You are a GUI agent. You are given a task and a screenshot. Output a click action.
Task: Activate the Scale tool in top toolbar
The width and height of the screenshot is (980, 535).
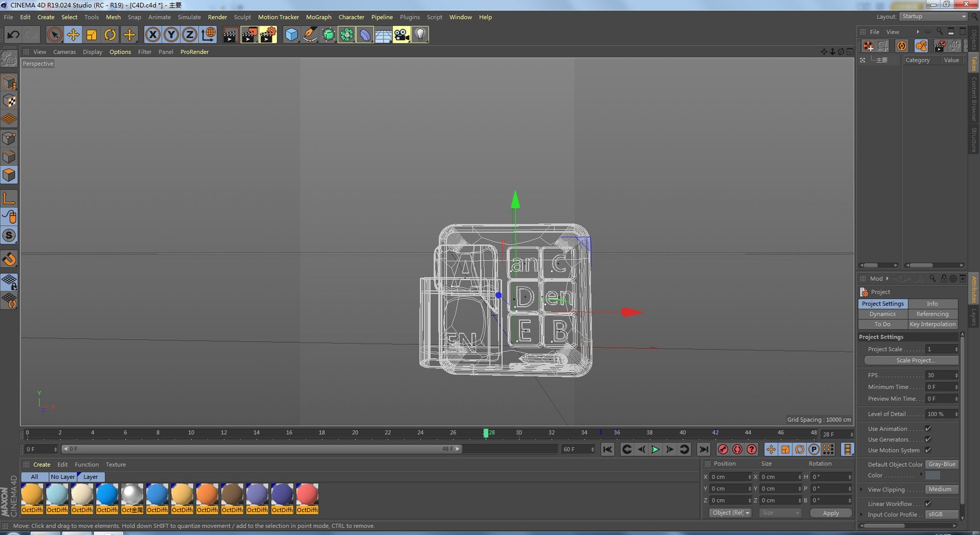[92, 35]
